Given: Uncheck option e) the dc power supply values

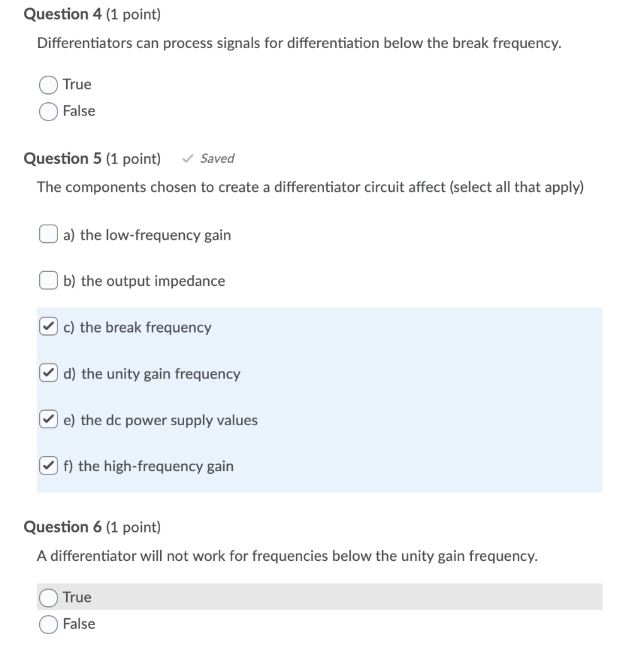Looking at the screenshot, I should click(x=47, y=419).
